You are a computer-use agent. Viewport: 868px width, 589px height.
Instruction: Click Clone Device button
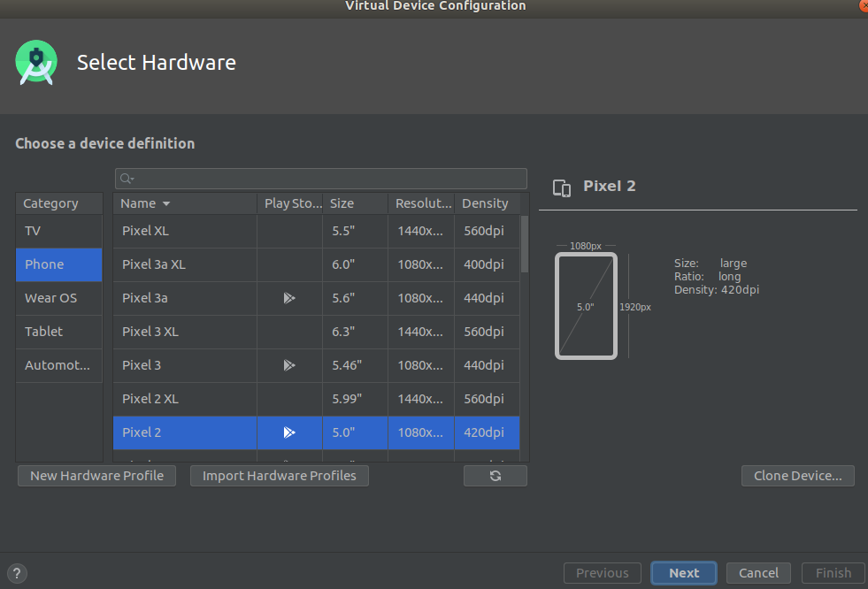798,476
